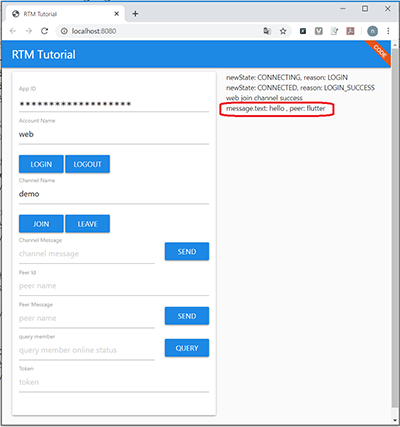
Task: Click the PDF extension icon
Action: (x=350, y=31)
